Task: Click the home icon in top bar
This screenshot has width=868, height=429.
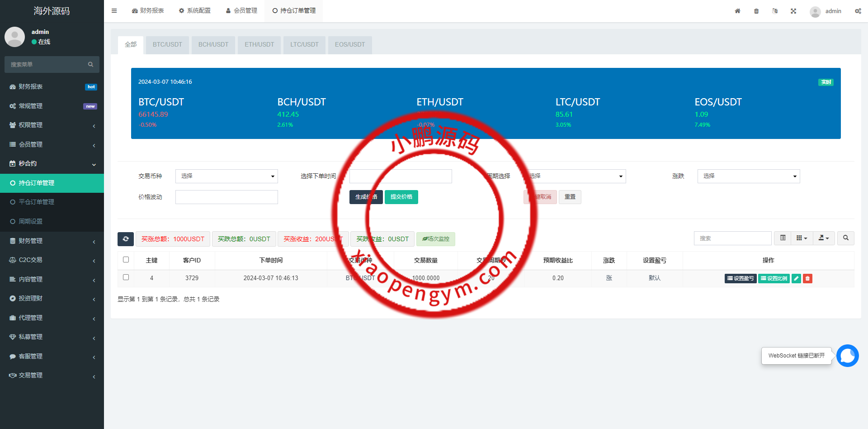Action: [737, 11]
